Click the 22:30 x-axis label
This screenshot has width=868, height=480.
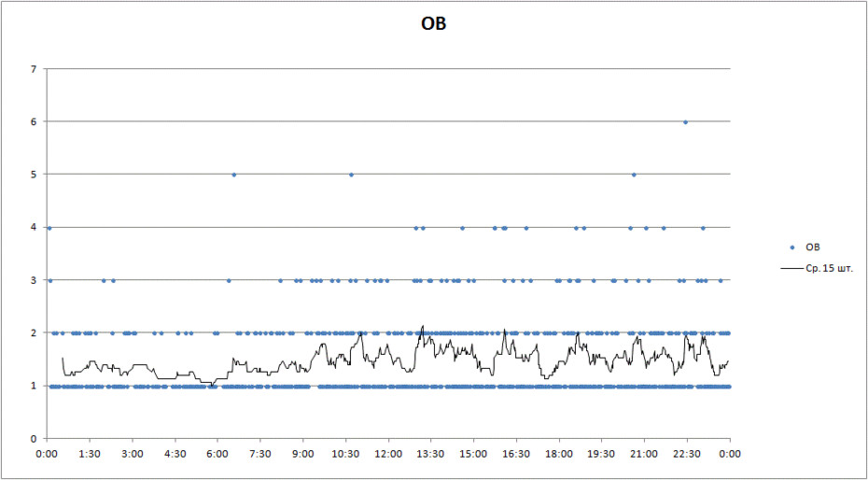point(687,454)
